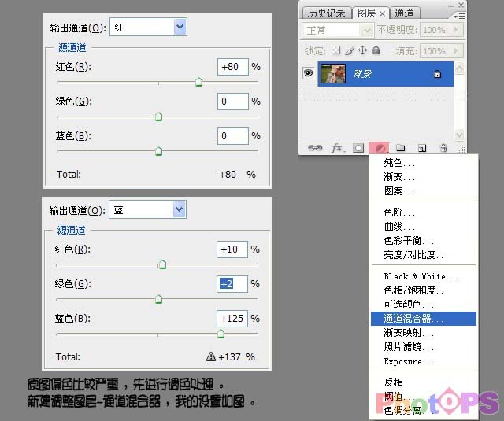Screen dimensions: 504x421
Task: Open the layer style fx menu
Action: pos(337,147)
